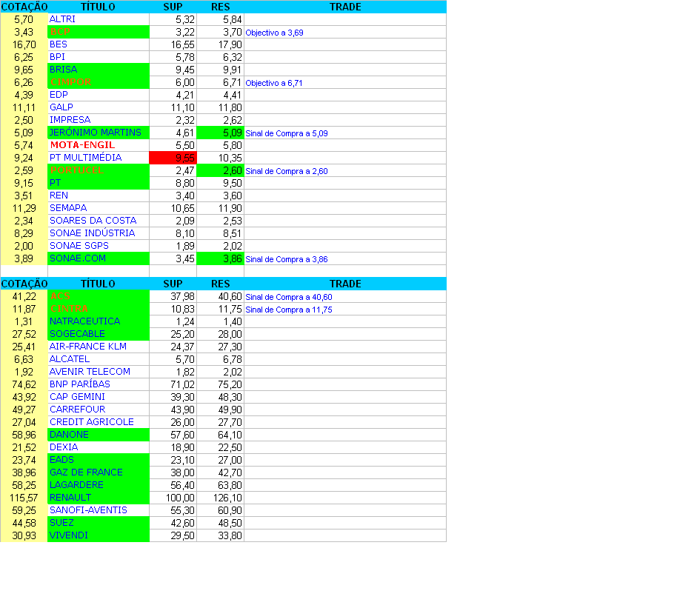Screen dimensions: 700x608
Task: Select the BNP PARÍBAS cell
Action: (x=99, y=384)
